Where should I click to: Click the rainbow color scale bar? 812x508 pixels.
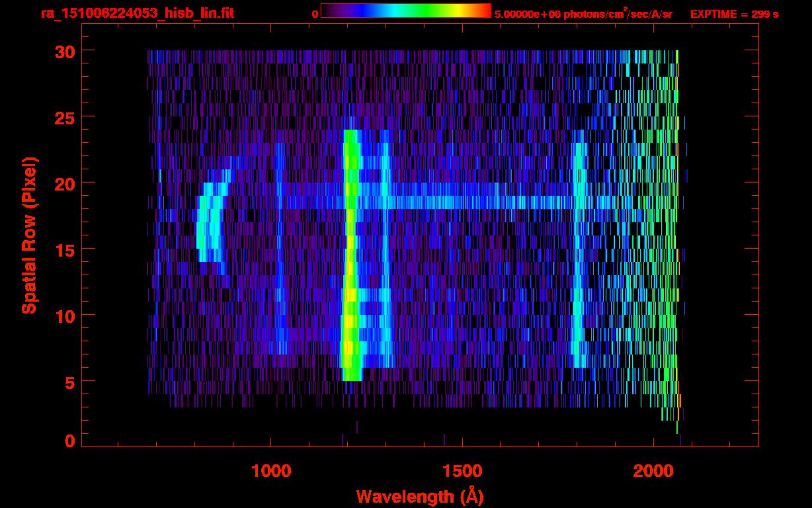click(x=405, y=11)
